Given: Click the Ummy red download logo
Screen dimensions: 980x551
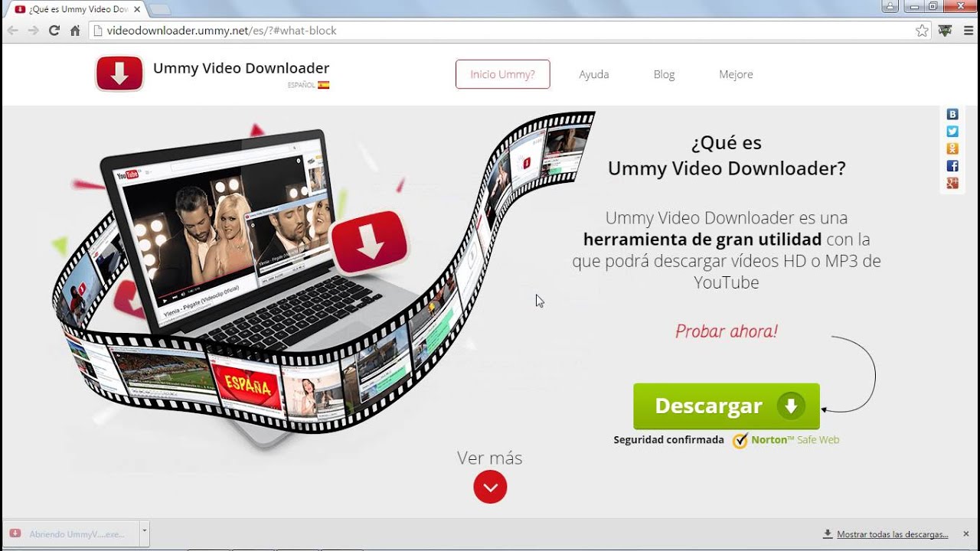Looking at the screenshot, I should [119, 74].
